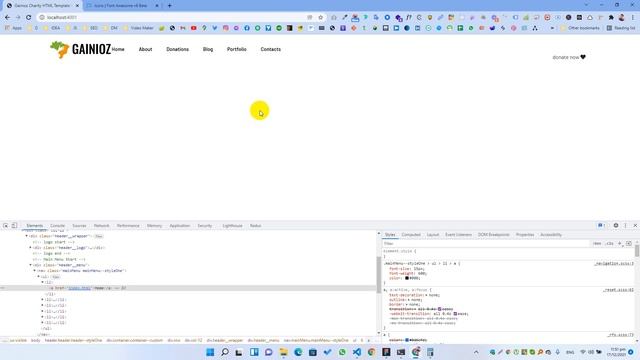Click the browser Back arrow
Viewport: 640px width, 360px height.
7,18
